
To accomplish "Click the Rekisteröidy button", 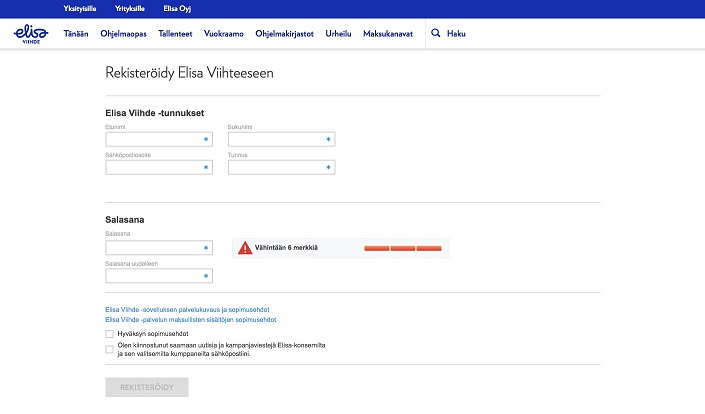I will coord(147,387).
